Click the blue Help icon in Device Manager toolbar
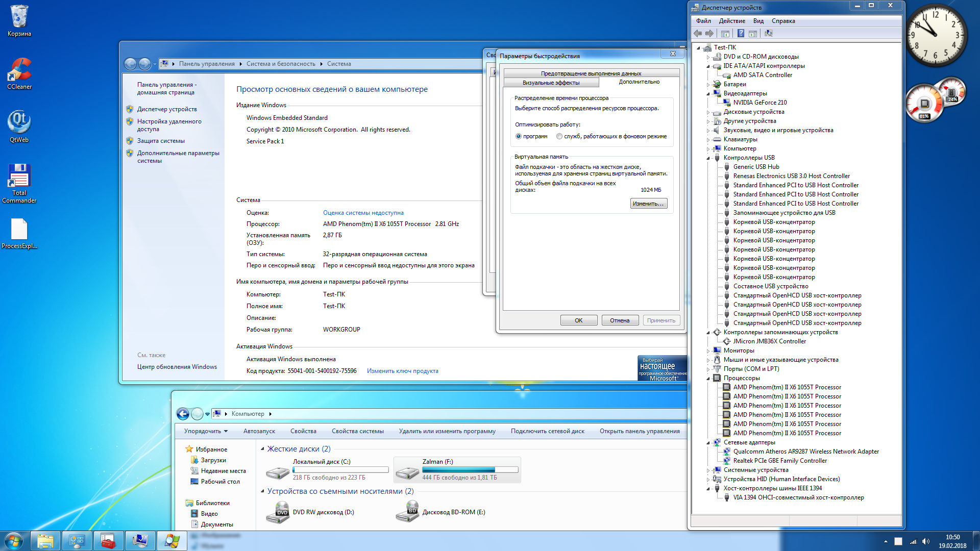This screenshot has width=980, height=551. [x=741, y=34]
